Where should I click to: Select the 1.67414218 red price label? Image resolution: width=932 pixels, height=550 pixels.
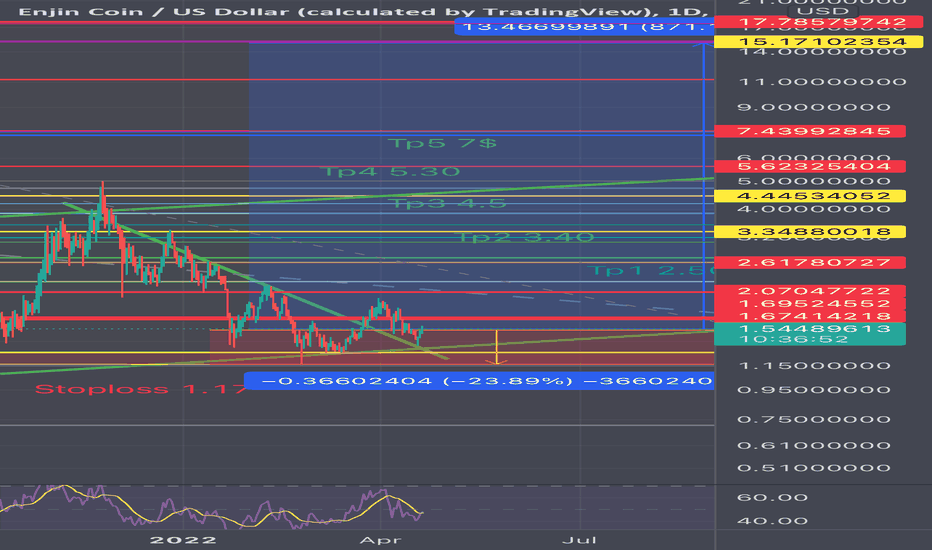tap(810, 316)
